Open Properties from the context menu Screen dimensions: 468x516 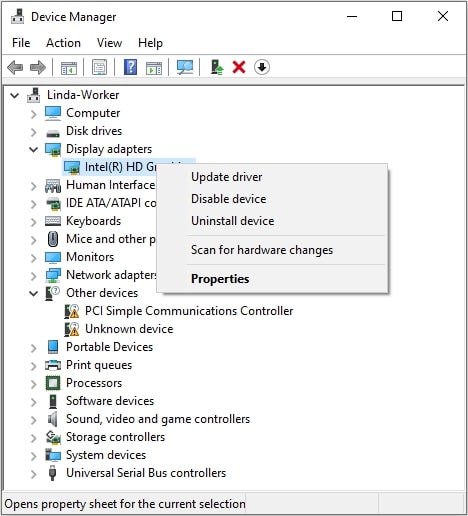coord(220,279)
